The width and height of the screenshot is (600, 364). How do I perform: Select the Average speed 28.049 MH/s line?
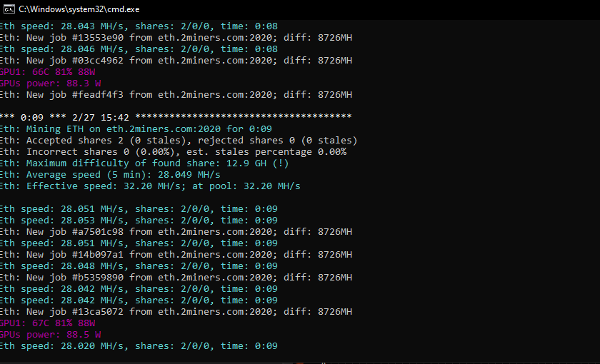click(111, 175)
